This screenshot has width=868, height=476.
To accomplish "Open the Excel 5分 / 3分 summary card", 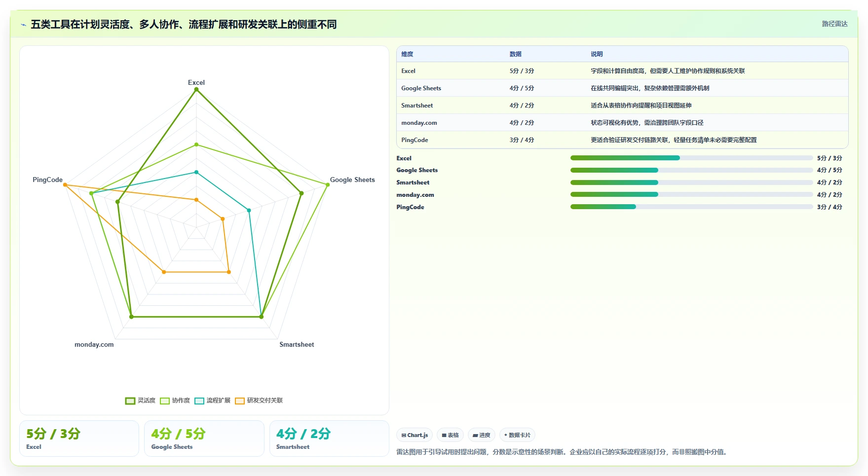I will click(79, 439).
